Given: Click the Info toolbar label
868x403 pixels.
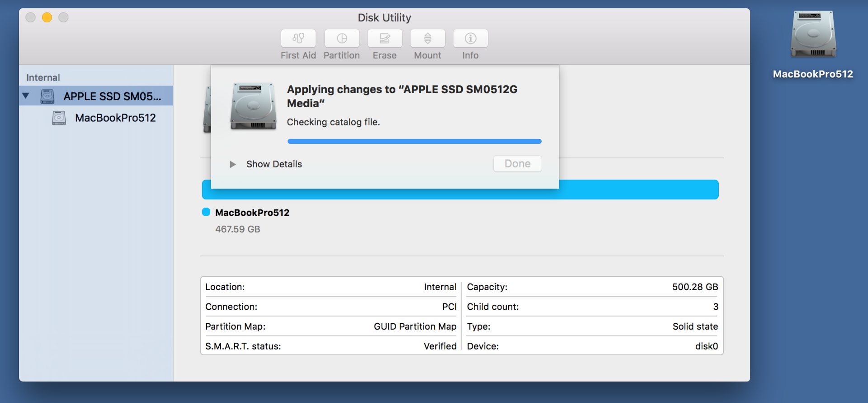Looking at the screenshot, I should point(471,55).
